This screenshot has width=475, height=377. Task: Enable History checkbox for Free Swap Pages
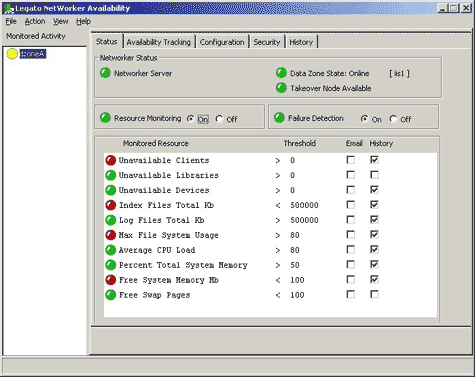click(x=374, y=295)
